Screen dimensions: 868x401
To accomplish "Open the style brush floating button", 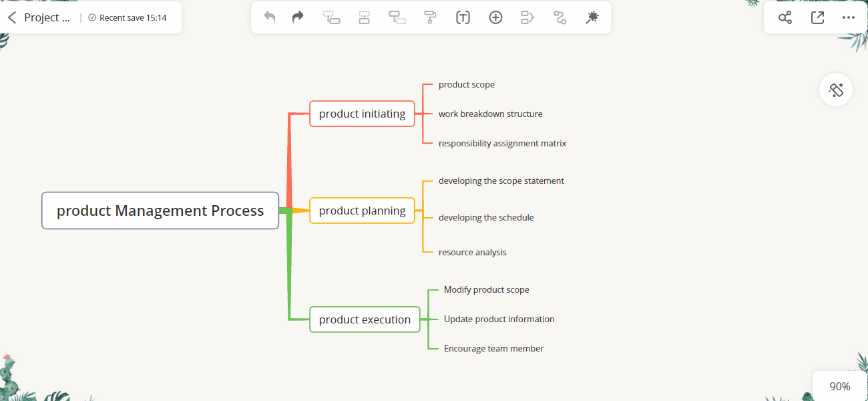I will tap(836, 90).
